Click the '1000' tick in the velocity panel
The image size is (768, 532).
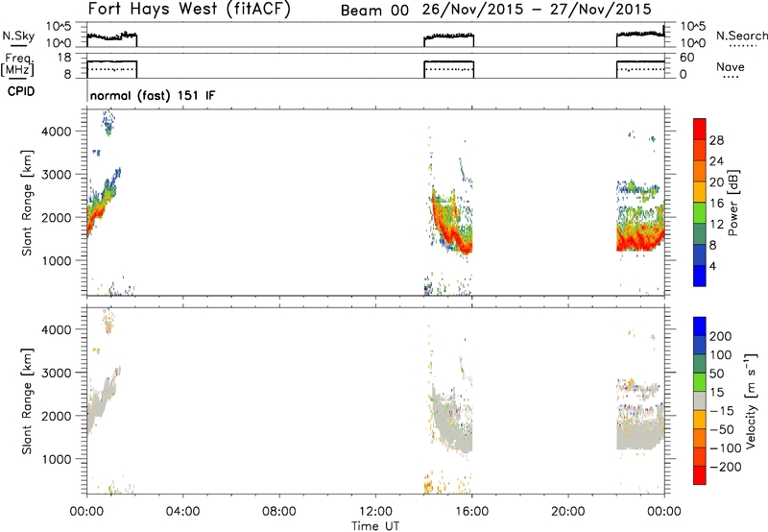56,459
